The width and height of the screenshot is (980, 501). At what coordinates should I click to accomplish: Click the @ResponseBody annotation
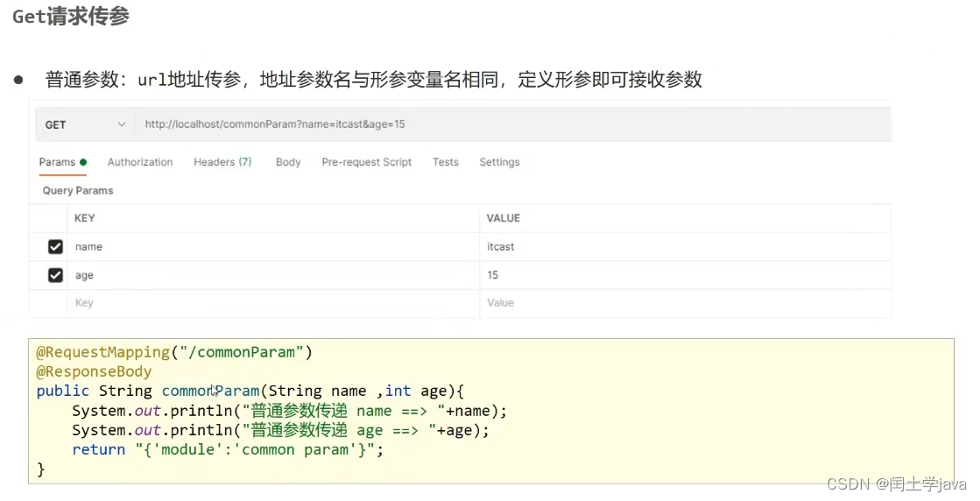click(x=94, y=371)
